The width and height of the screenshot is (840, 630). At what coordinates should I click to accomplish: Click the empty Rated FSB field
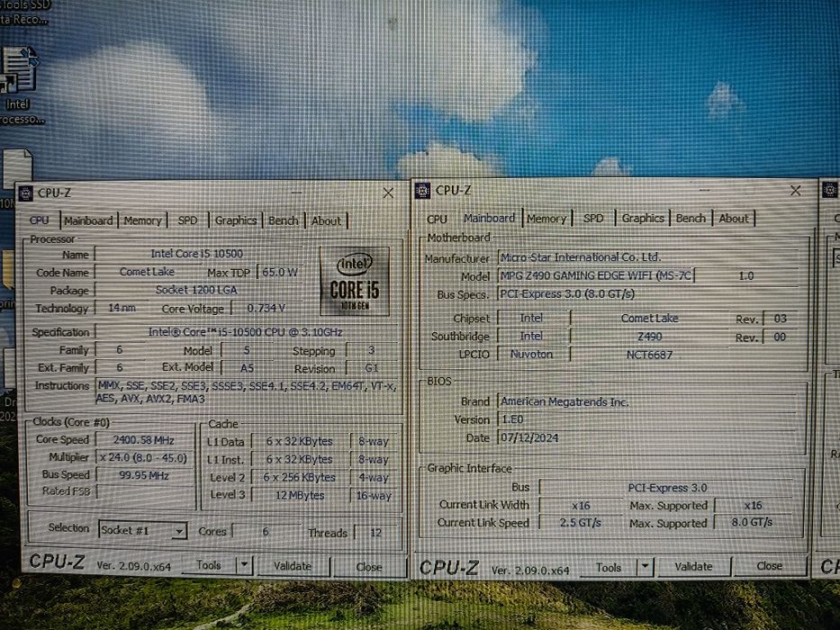point(145,492)
